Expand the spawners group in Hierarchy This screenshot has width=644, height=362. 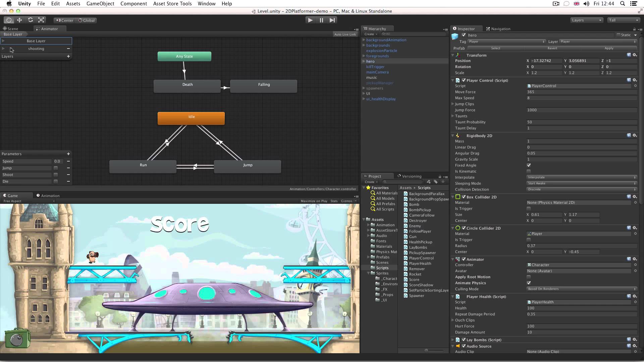[x=364, y=88]
